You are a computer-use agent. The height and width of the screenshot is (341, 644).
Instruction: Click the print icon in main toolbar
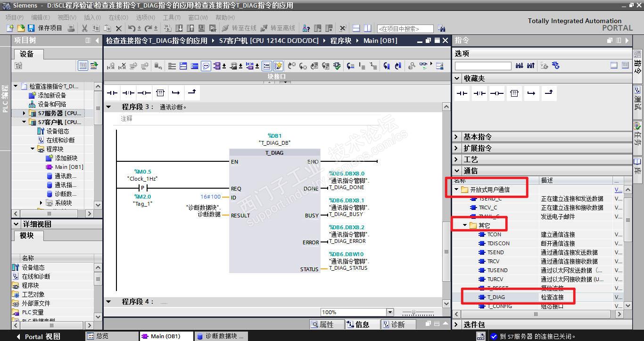(71, 28)
